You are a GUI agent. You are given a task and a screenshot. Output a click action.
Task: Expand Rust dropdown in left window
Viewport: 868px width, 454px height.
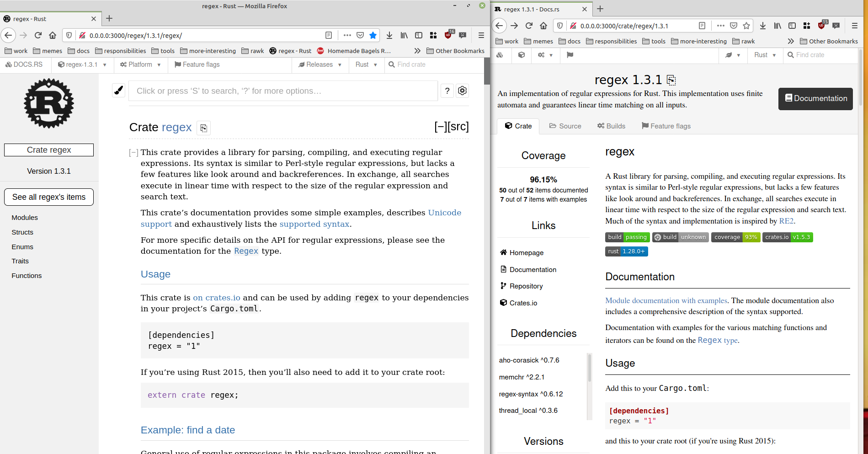[366, 64]
